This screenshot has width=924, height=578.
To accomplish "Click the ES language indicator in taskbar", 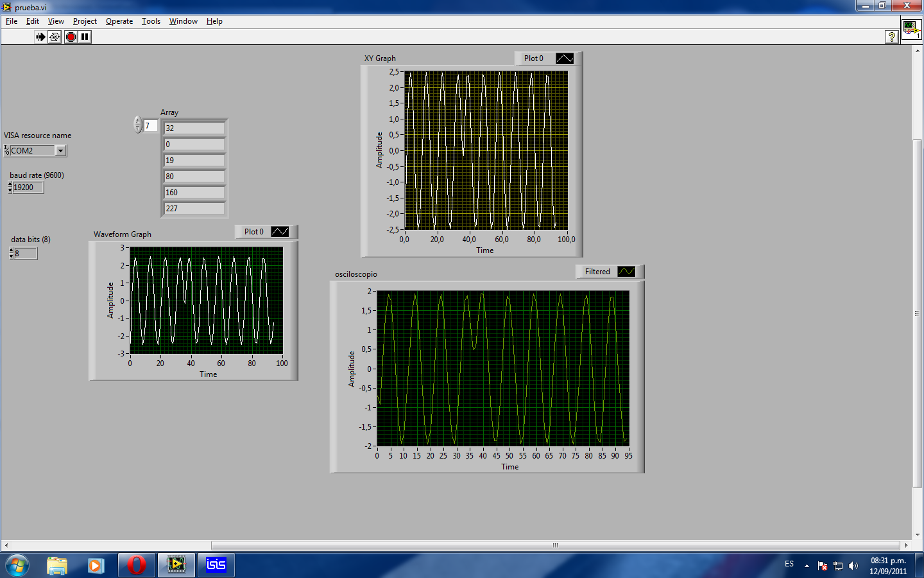I will (x=789, y=564).
